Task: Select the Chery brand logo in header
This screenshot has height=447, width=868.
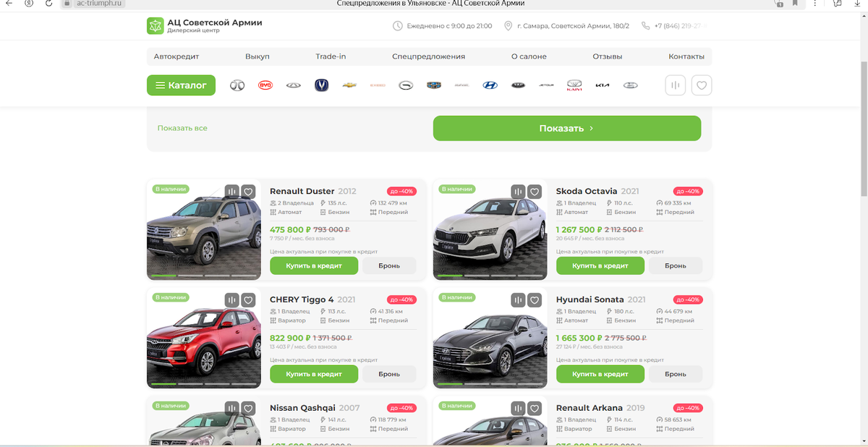Action: pyautogui.click(x=293, y=85)
